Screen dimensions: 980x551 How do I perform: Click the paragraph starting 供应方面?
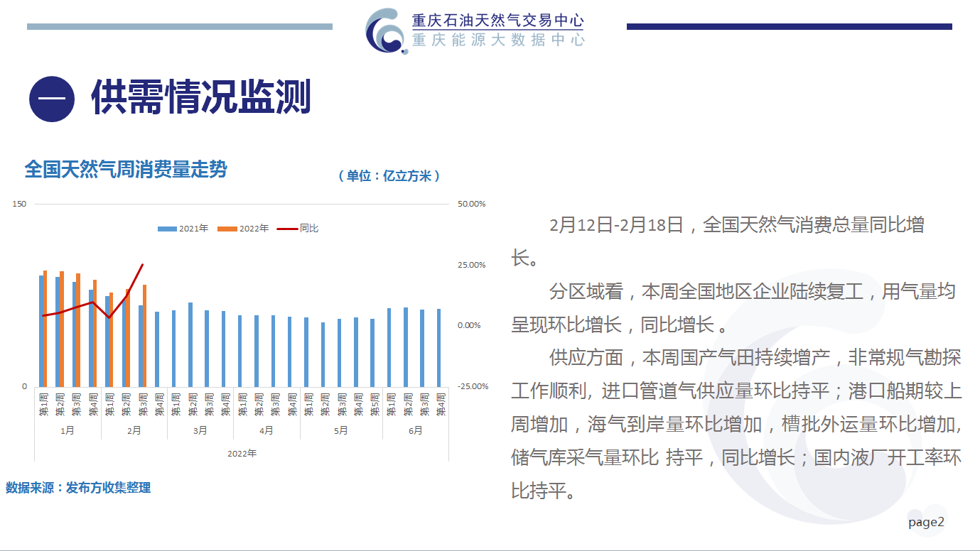pyautogui.click(x=737, y=423)
